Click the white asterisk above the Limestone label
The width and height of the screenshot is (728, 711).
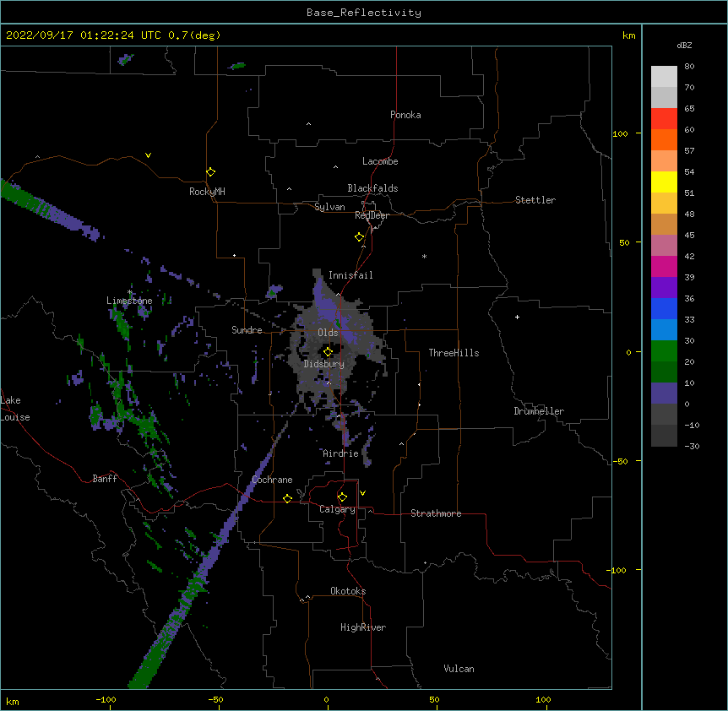pyautogui.click(x=130, y=292)
